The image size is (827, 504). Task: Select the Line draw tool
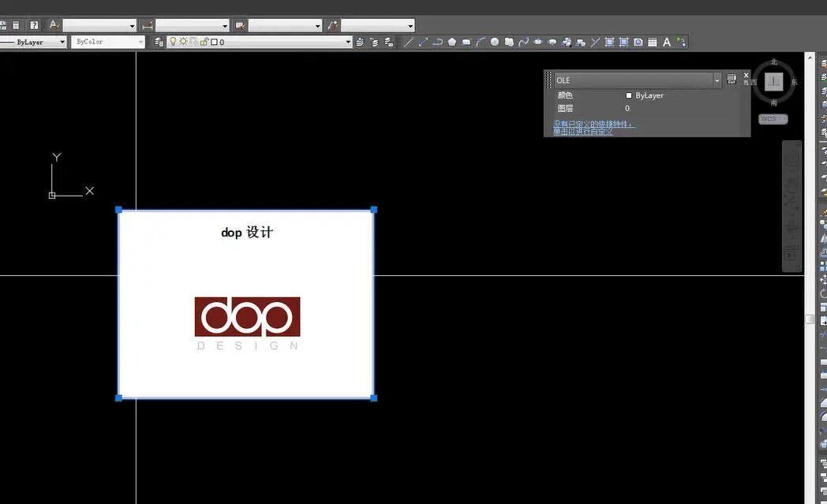pos(409,42)
